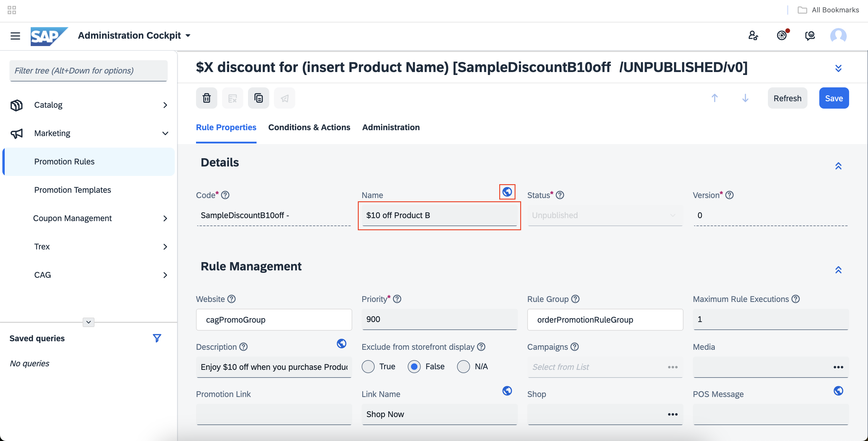Open the Status Unpublished dropdown
Image resolution: width=868 pixels, height=441 pixels.
pos(605,215)
